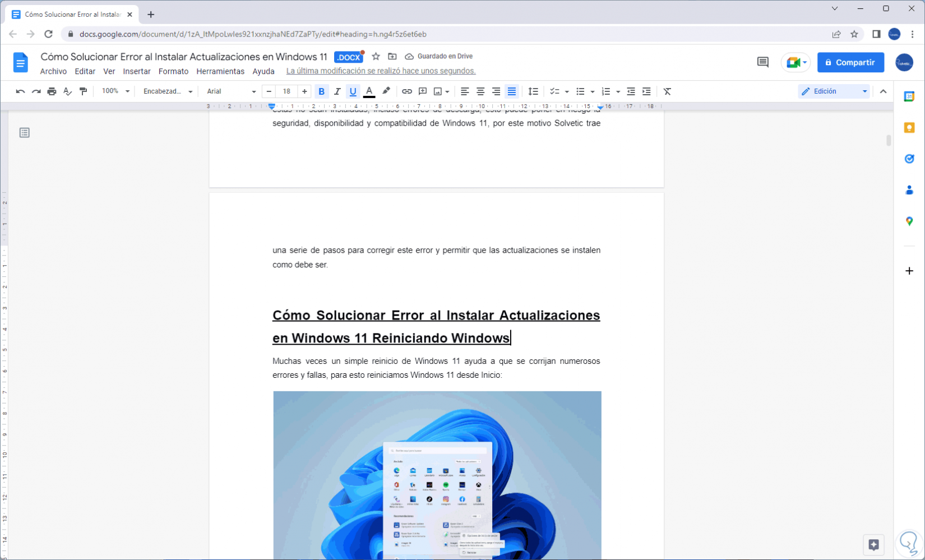Screen dimensions: 925x560
Task: Start a Google Meet call
Action: click(795, 62)
